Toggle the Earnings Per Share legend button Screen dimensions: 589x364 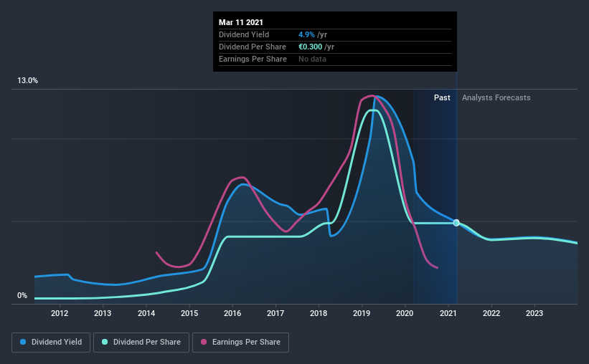[240, 343]
